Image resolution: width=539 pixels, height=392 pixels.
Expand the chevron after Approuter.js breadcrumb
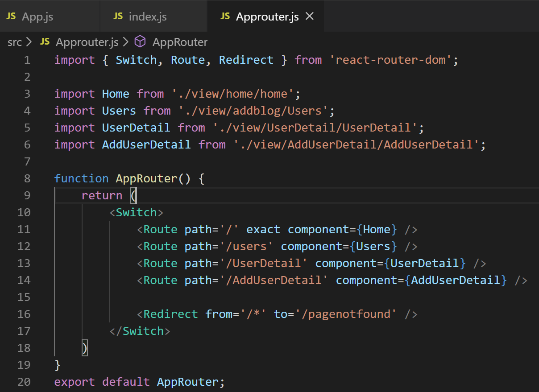124,41
